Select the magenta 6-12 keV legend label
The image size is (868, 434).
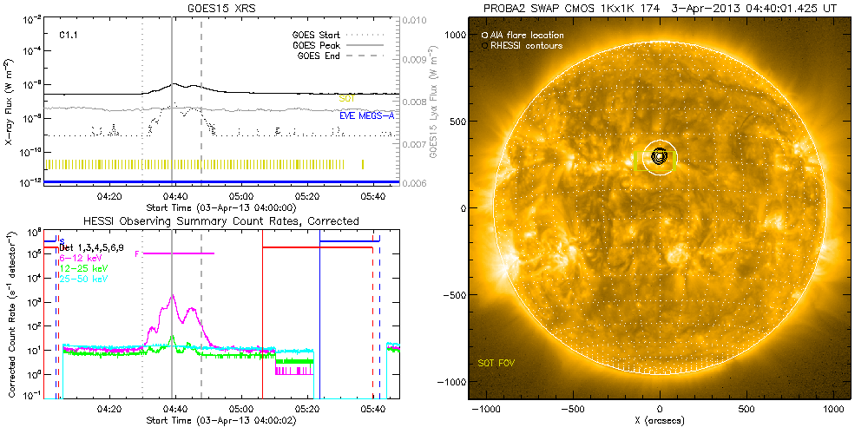pos(82,259)
